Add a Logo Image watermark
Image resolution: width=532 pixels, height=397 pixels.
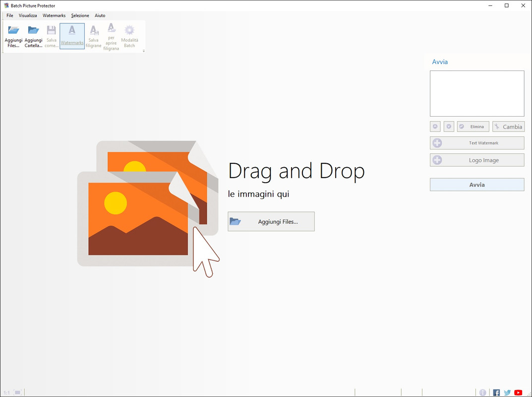click(x=477, y=160)
